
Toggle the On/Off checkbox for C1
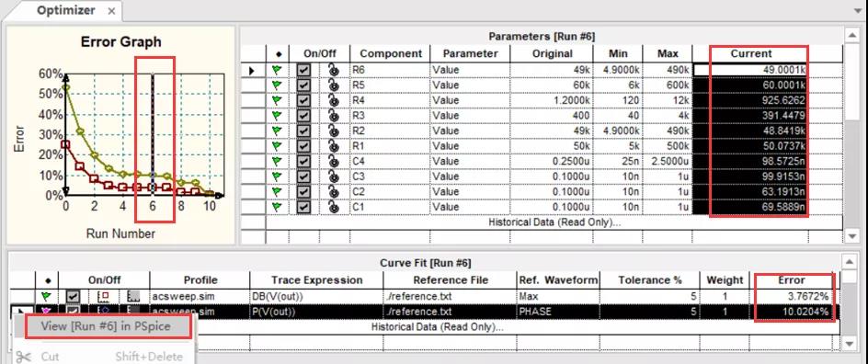tap(303, 207)
